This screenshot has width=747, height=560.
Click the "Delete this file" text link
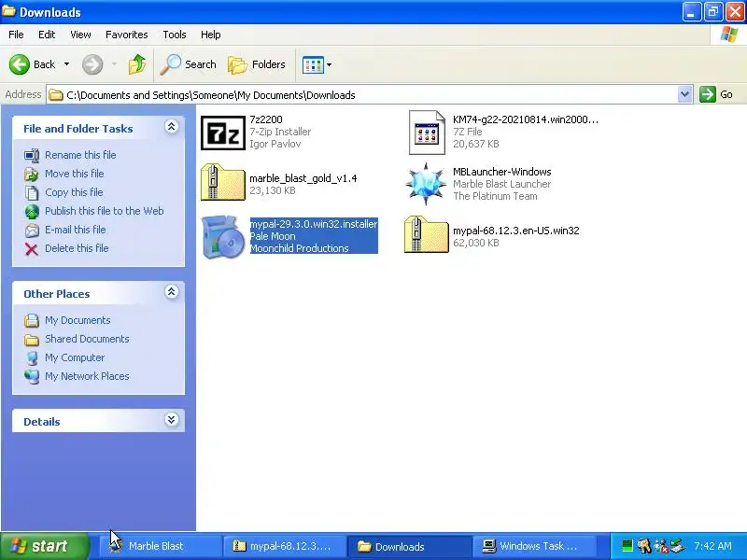click(x=77, y=248)
